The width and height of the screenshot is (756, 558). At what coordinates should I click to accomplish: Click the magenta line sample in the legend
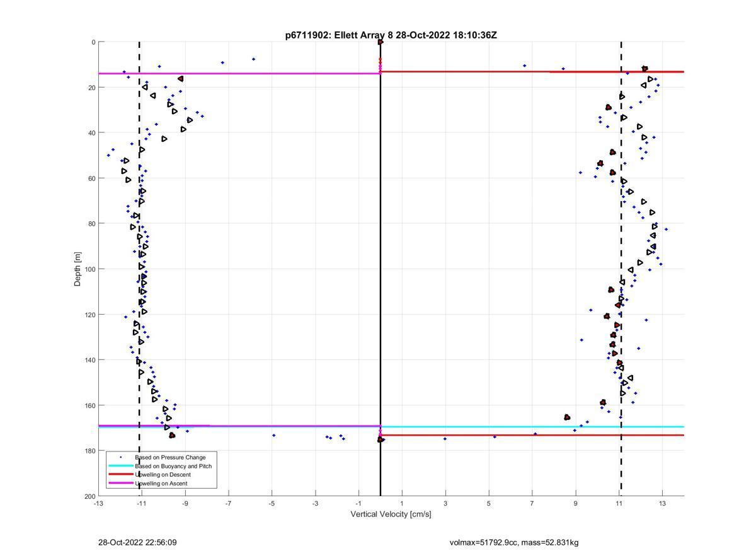(x=120, y=483)
